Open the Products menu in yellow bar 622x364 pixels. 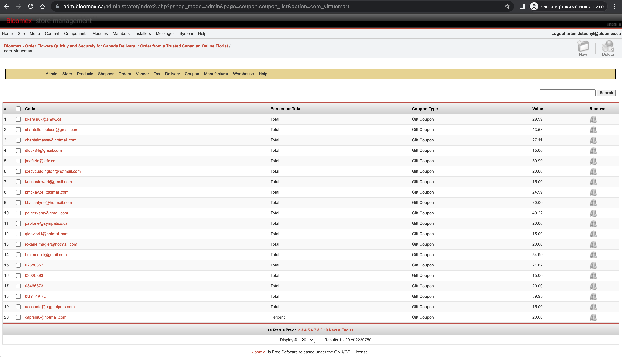[x=85, y=74]
